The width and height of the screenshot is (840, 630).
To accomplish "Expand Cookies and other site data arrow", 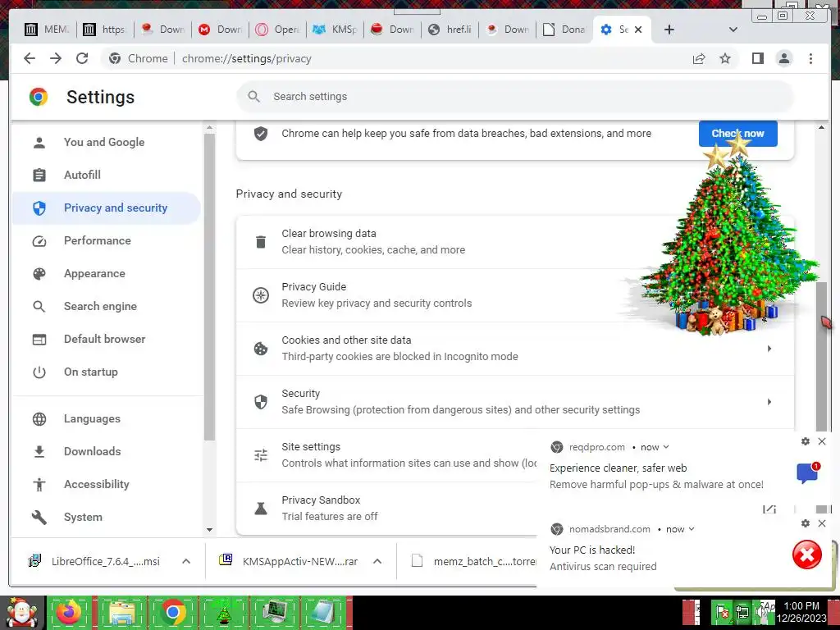I will click(x=769, y=349).
